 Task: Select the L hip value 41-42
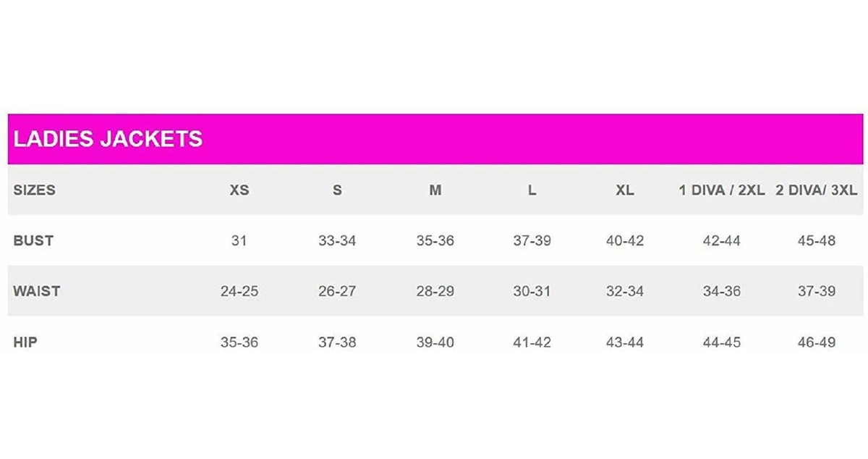pos(532,342)
